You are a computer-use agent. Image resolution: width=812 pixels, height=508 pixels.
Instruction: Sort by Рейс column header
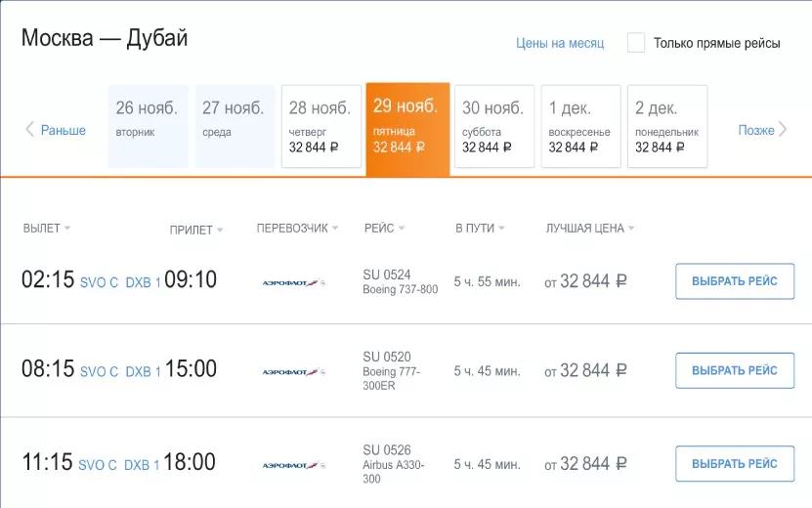coord(383,229)
